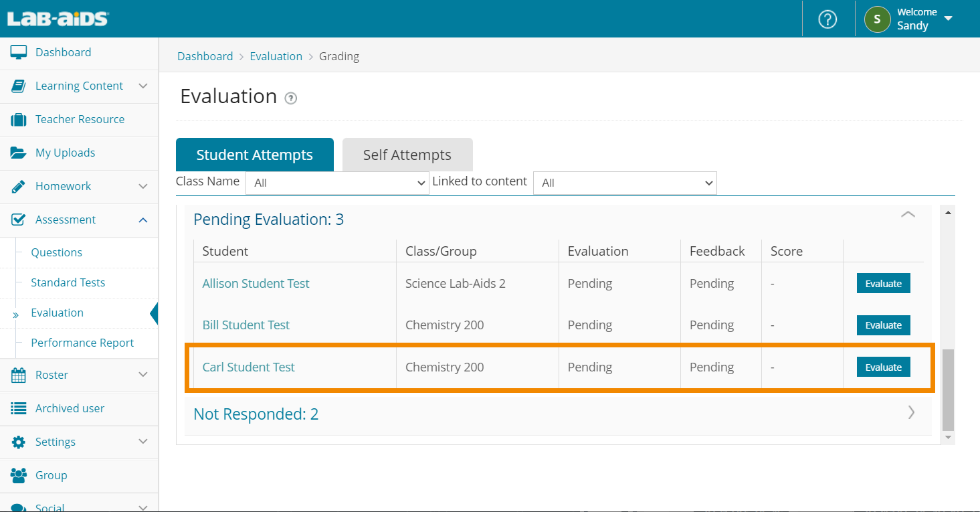Screen dimensions: 980x512
Task: Select the Student Attempts tab
Action: 254,155
